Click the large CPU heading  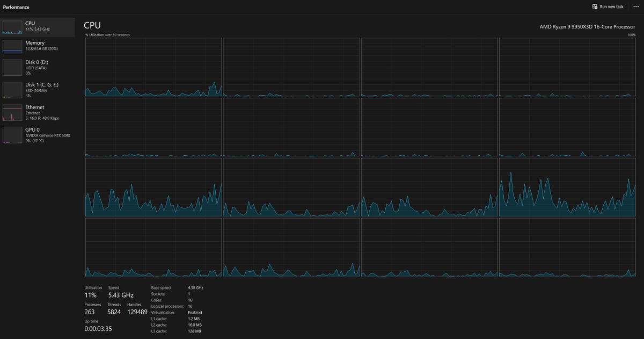coord(92,25)
